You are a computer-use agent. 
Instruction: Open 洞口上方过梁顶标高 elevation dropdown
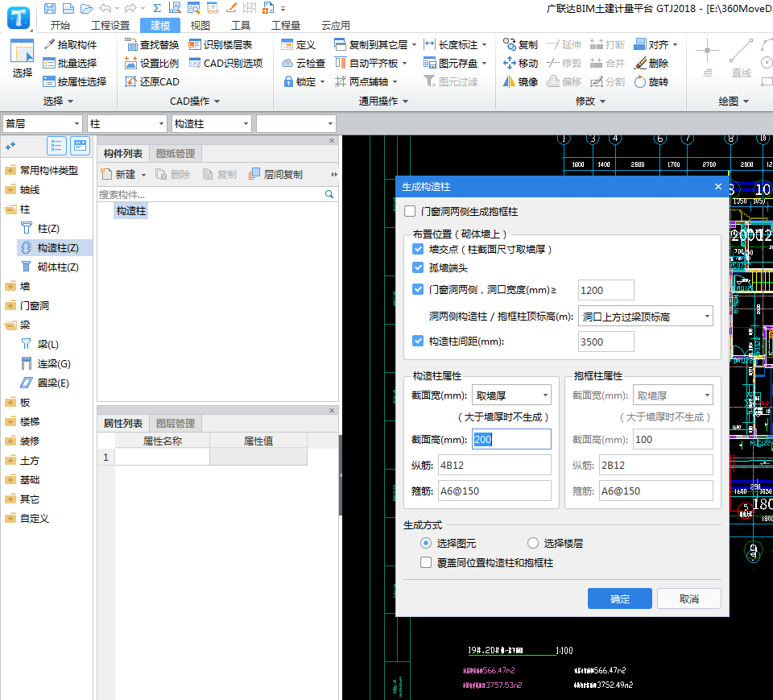[x=645, y=317]
